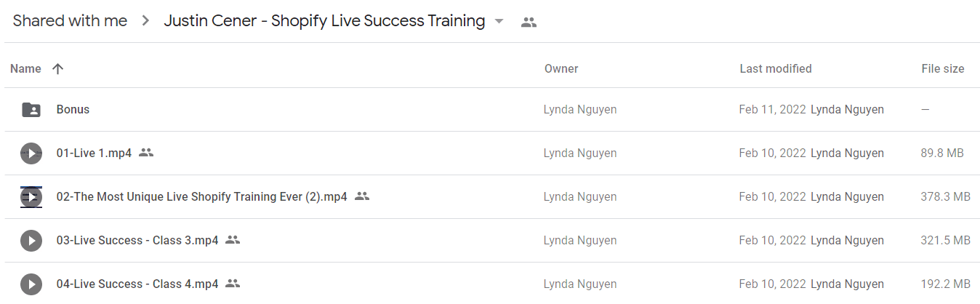Click the shared people icon beside 03-Live Success - Class 3.mp4

tap(233, 240)
